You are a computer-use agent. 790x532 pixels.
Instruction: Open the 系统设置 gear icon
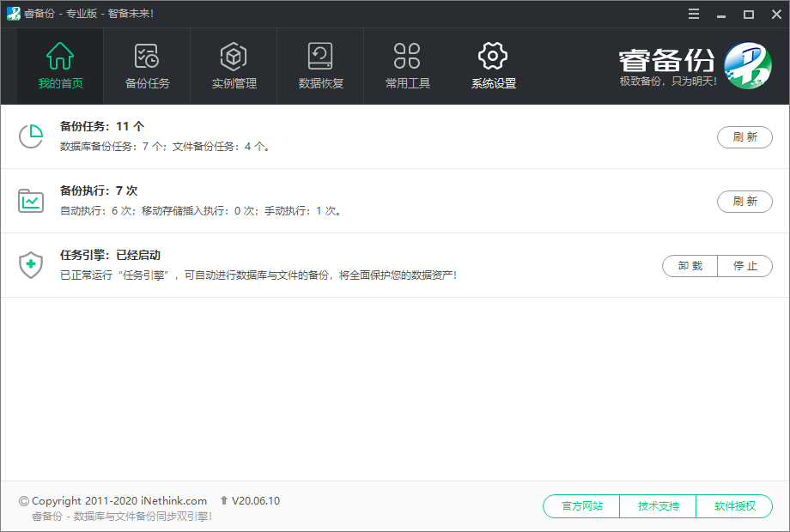pyautogui.click(x=493, y=56)
